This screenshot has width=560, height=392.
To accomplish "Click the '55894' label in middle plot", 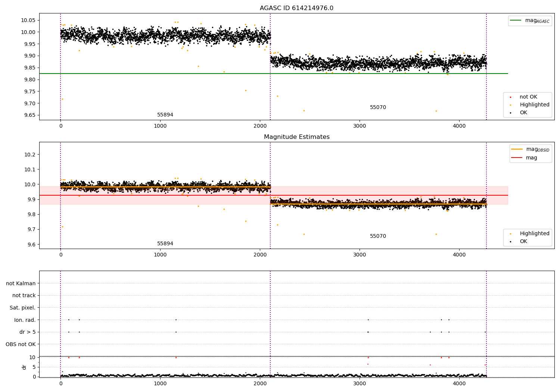I will (165, 244).
